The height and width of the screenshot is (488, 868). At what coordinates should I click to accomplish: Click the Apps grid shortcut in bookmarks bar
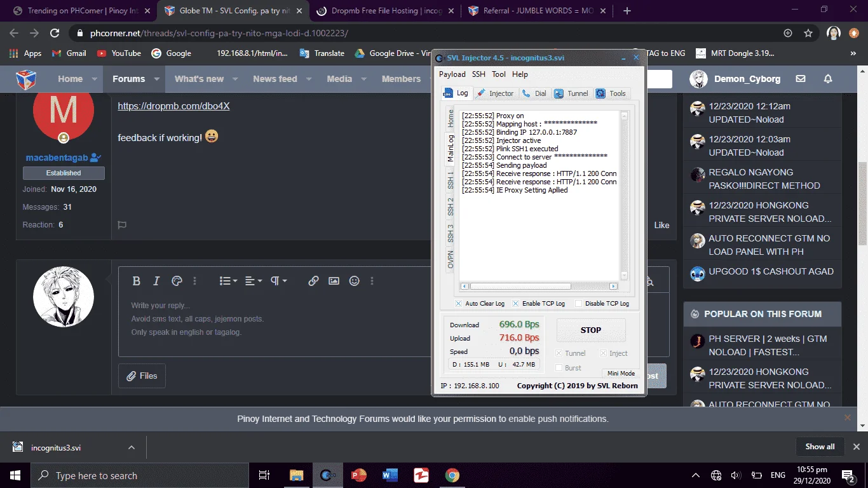tap(25, 53)
